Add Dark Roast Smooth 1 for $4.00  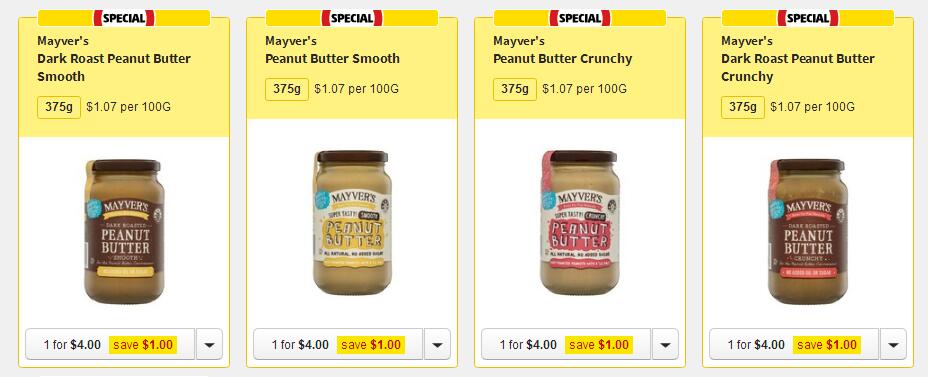(110, 344)
